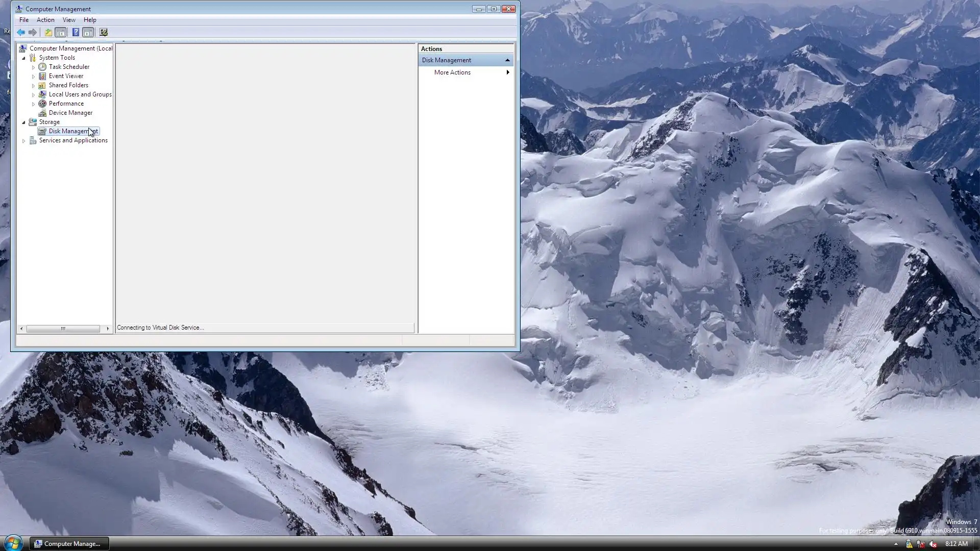Click the Computer Management taskbar button
The width and height of the screenshot is (980, 551).
tap(69, 543)
